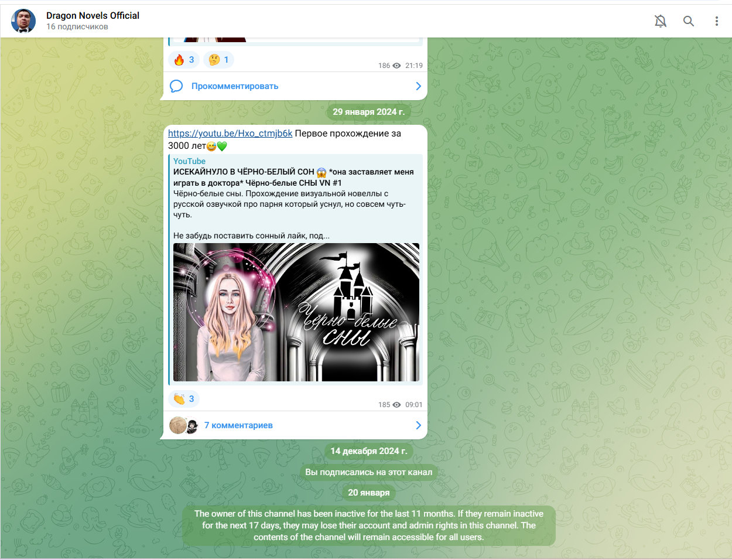Click the Dragon Novels Official channel title
732x560 pixels.
[93, 16]
